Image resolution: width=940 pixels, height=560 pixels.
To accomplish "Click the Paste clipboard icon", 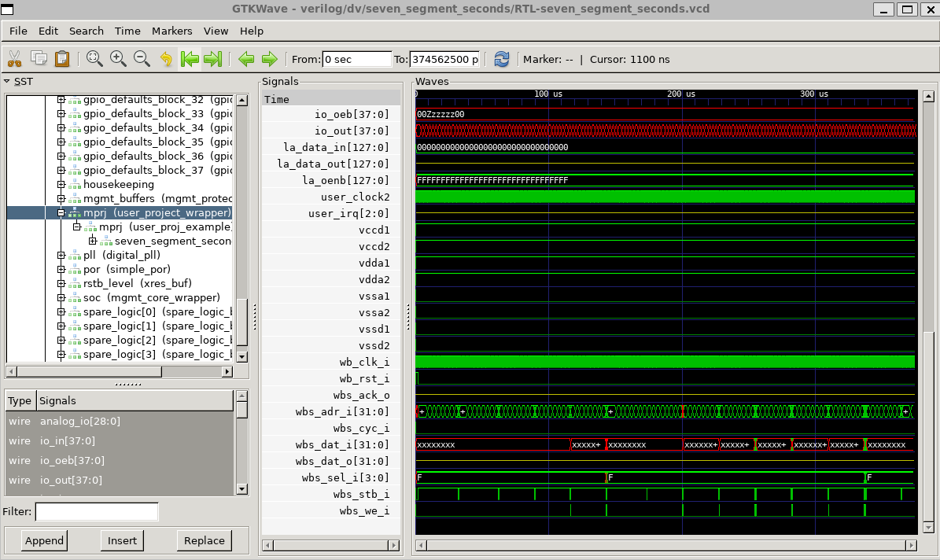I will (62, 59).
